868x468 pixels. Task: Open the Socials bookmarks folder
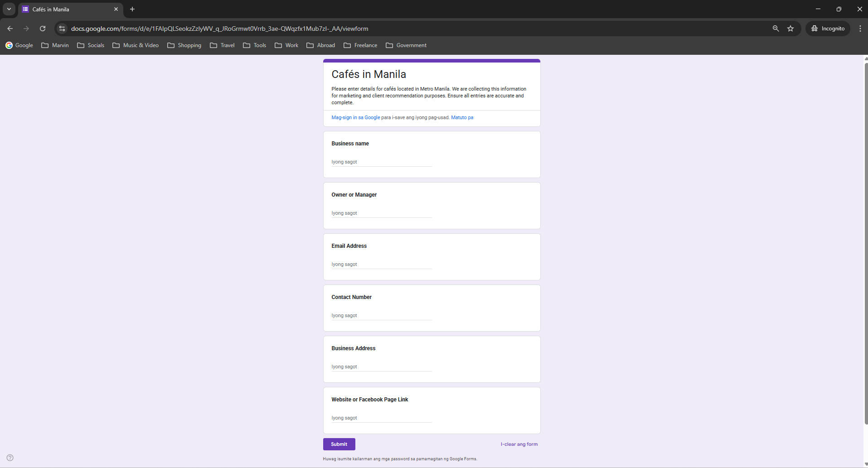[91, 45]
